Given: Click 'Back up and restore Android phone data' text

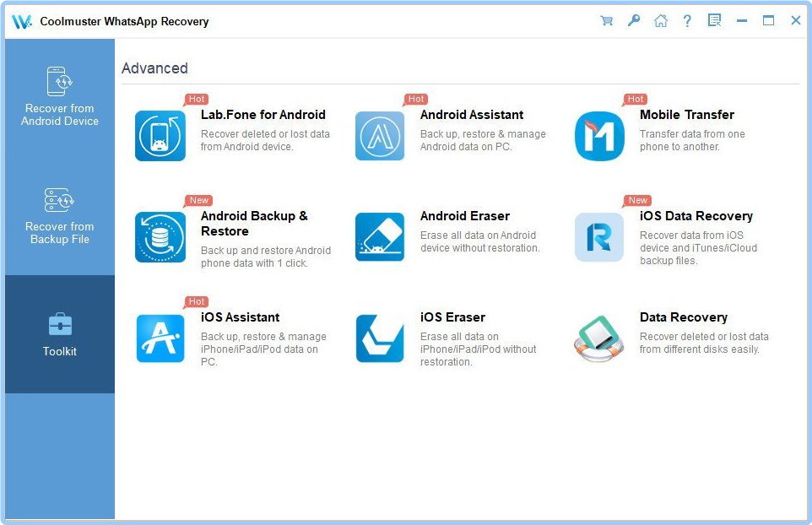Looking at the screenshot, I should coord(266,257).
